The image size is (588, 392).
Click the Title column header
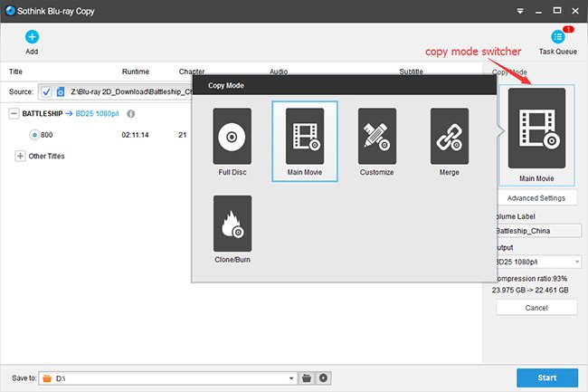pos(15,72)
